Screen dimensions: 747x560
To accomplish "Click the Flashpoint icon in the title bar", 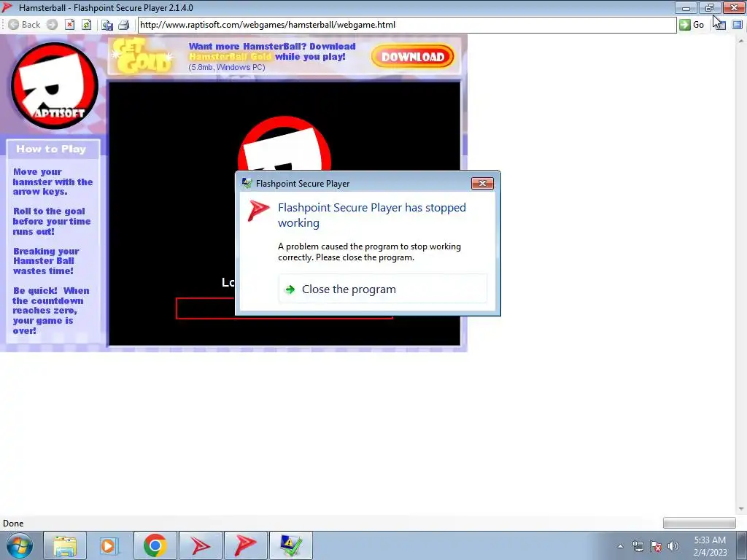I will coord(7,7).
